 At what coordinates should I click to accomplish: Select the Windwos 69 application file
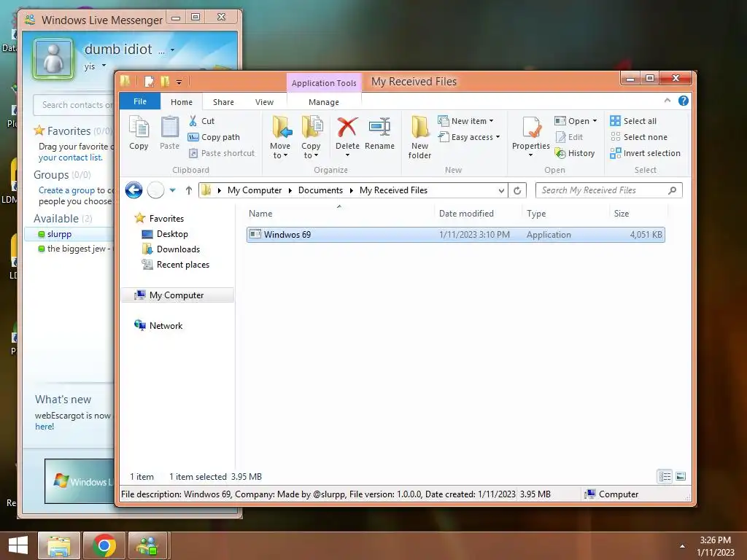click(x=455, y=234)
